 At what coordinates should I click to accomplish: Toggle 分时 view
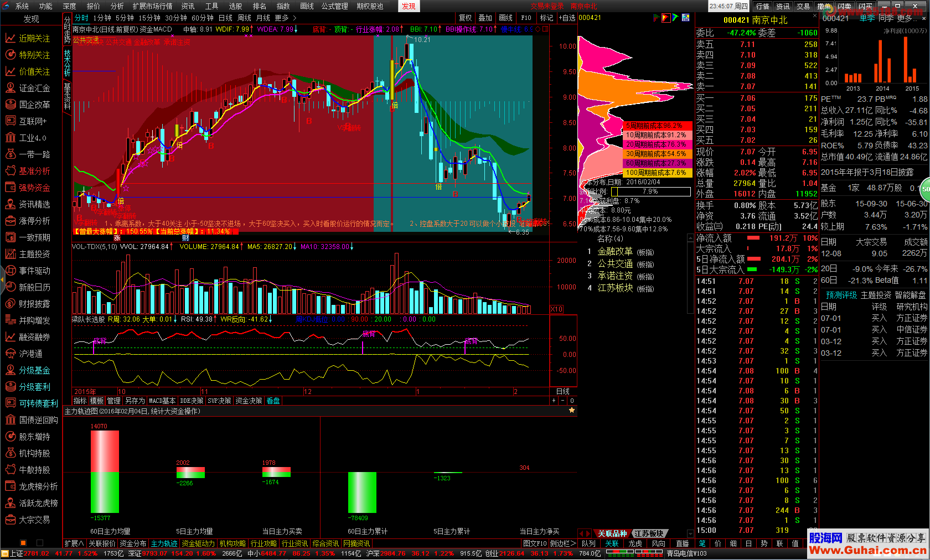(x=81, y=18)
